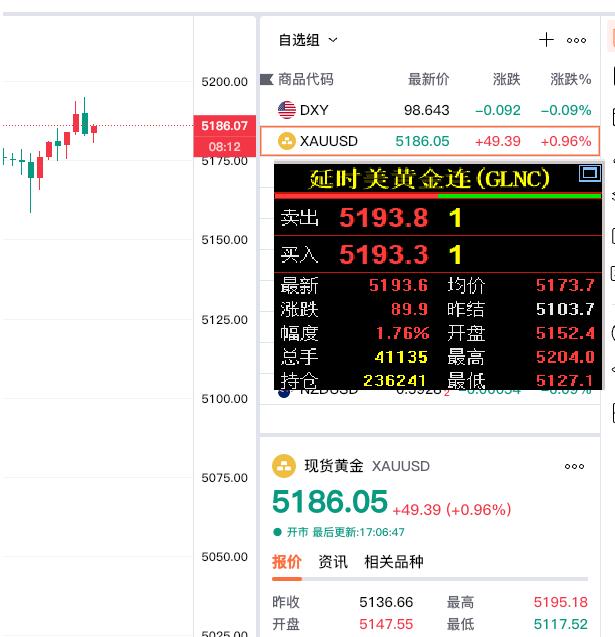The image size is (615, 637).
Task: Switch to the 报价 tab
Action: (287, 562)
